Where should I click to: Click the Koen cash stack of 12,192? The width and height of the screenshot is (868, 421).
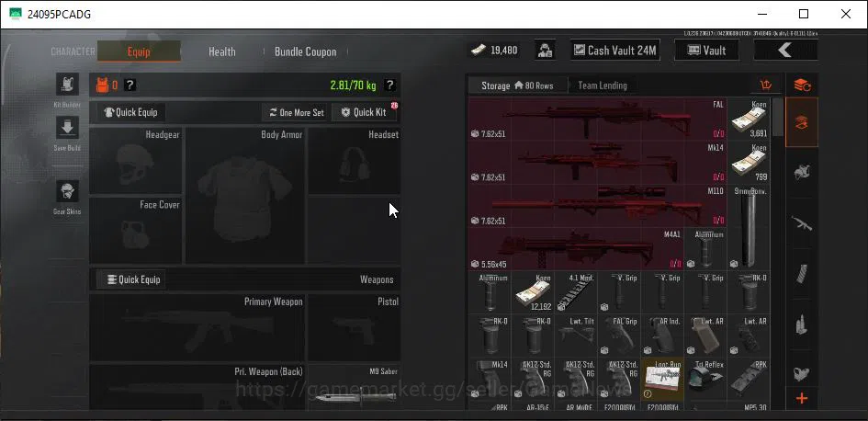coord(533,292)
